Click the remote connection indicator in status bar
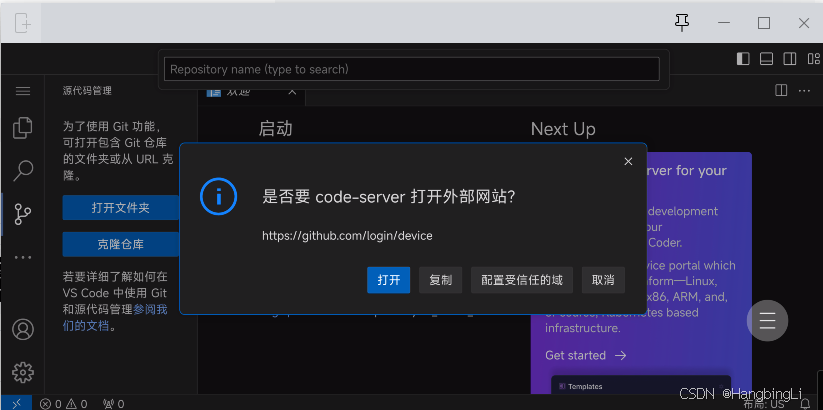 pyautogui.click(x=16, y=403)
